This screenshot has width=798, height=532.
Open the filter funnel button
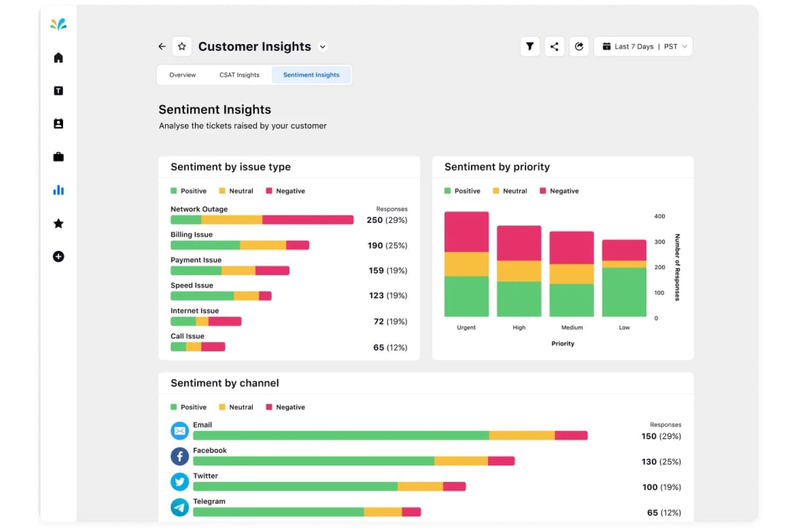pos(530,46)
